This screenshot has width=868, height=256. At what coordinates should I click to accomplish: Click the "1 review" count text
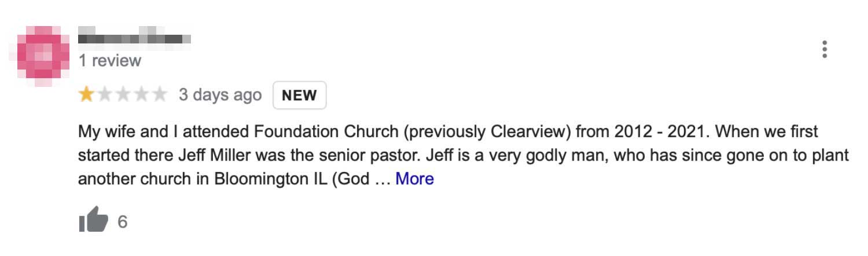click(110, 61)
